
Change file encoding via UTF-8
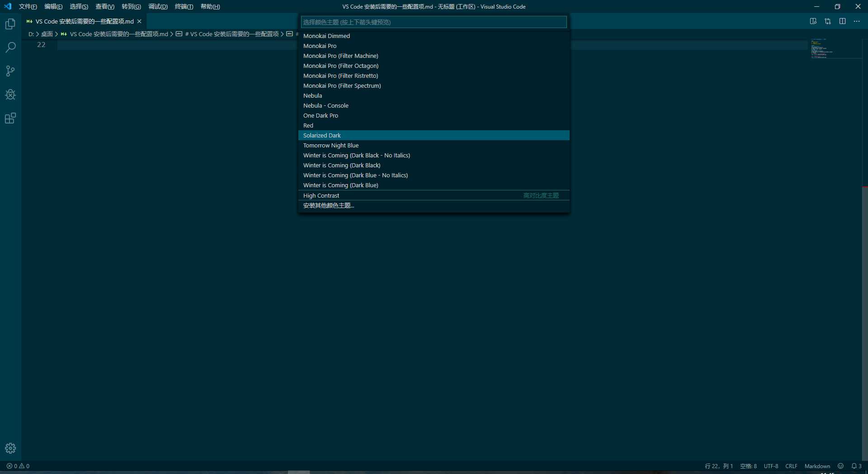tap(771, 466)
